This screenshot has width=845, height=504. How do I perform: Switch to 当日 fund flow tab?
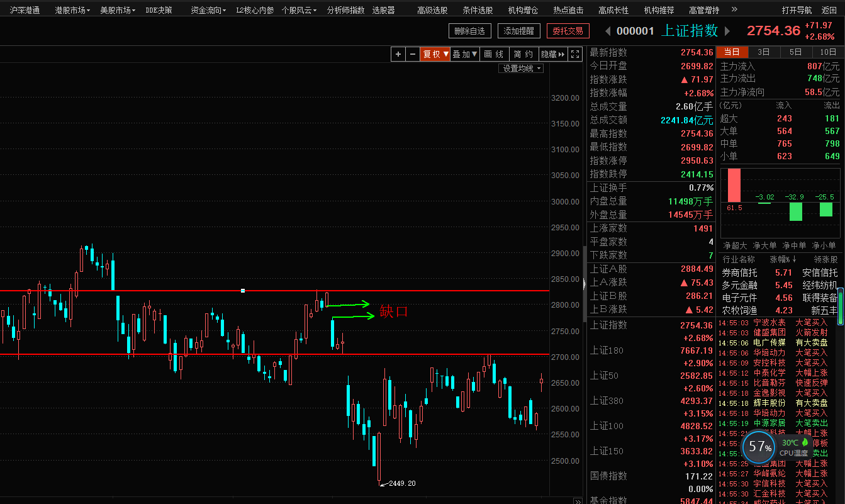pos(732,52)
